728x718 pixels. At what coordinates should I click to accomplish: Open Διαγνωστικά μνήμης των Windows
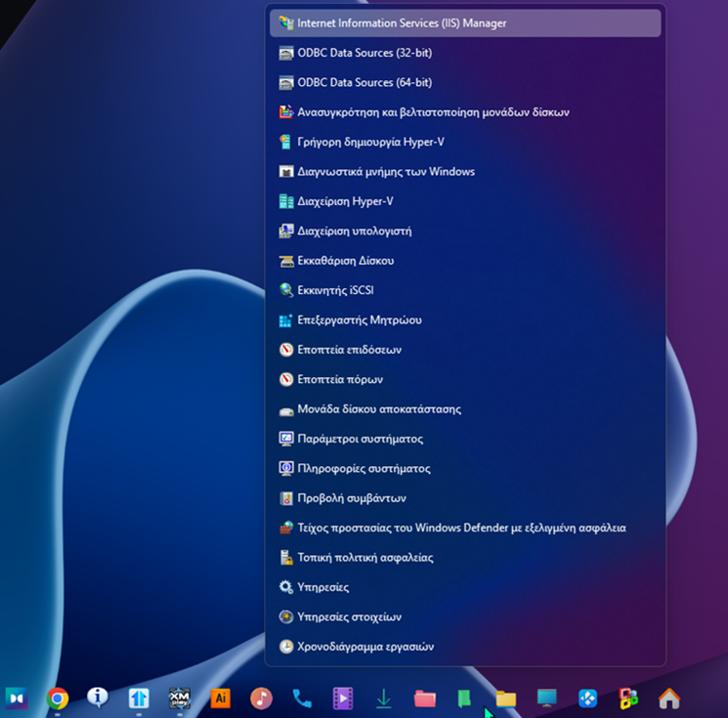tap(465, 172)
